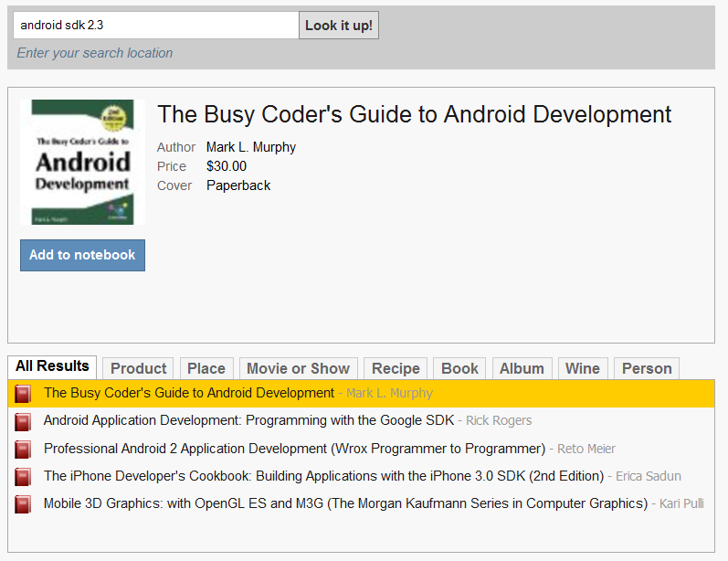Screen dimensions: 728x561
Task: Click the large book title heading
Action: click(414, 114)
